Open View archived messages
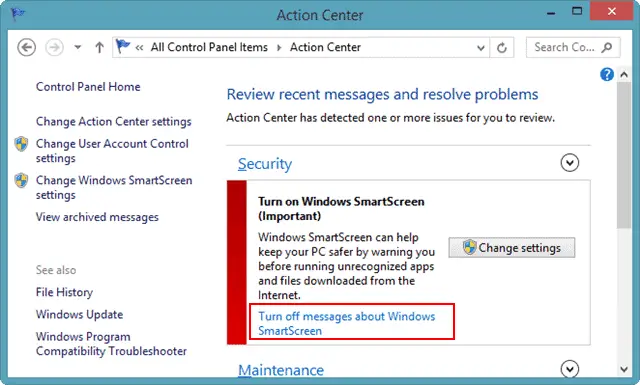 [97, 217]
